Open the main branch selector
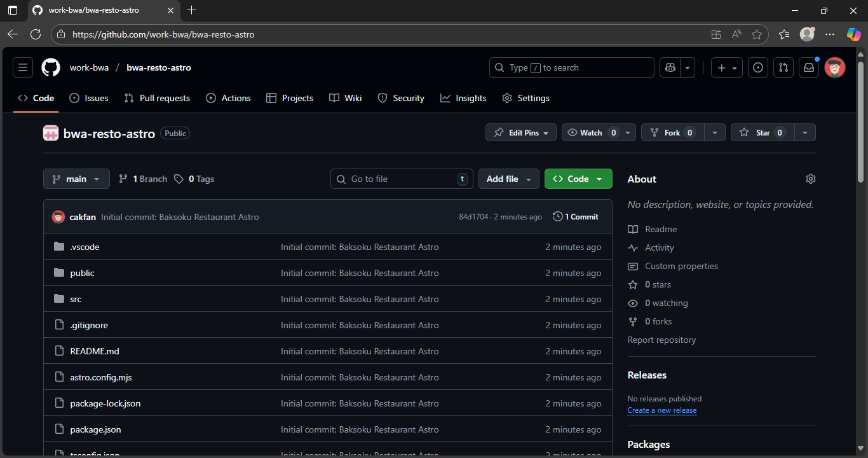 tap(76, 179)
